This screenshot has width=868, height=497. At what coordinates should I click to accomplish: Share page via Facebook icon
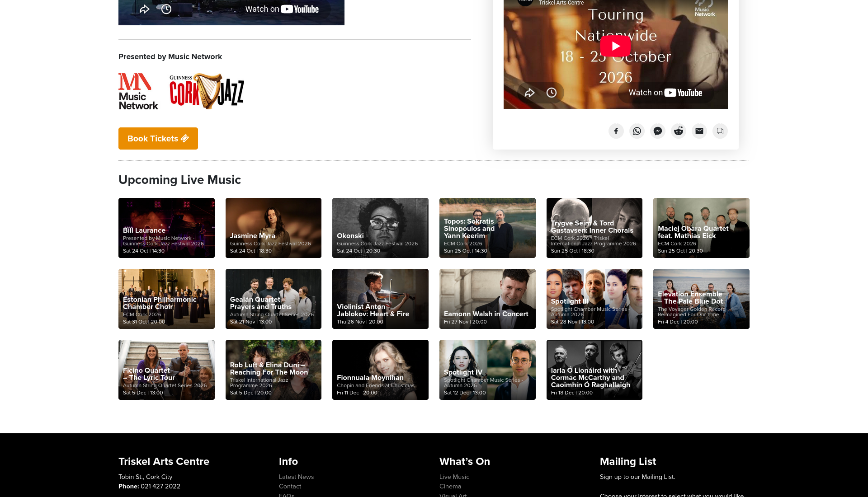coord(616,131)
